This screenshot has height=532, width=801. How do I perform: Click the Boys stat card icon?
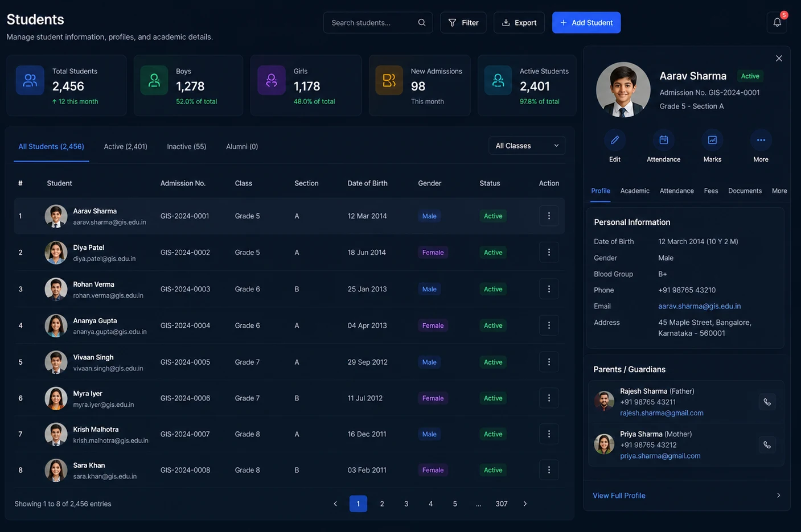tap(154, 80)
